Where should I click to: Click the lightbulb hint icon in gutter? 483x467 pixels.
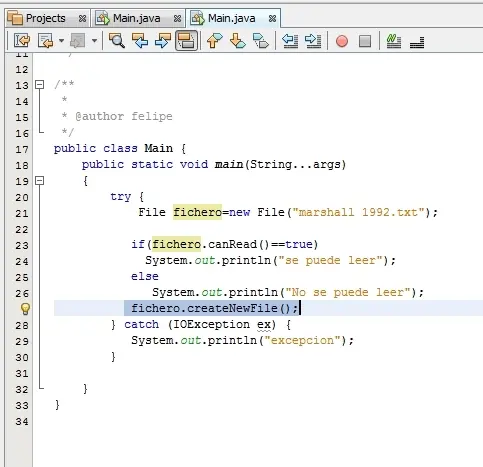(x=25, y=309)
